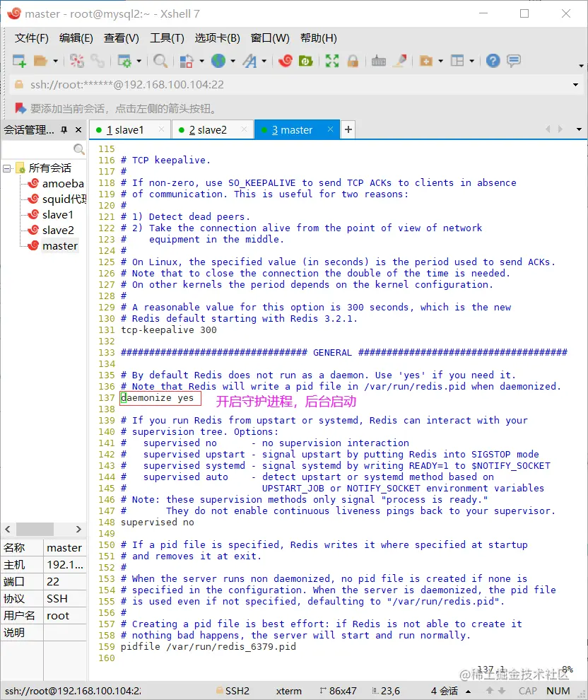
Task: Open the 选项卡(B) menu
Action: 217,38
